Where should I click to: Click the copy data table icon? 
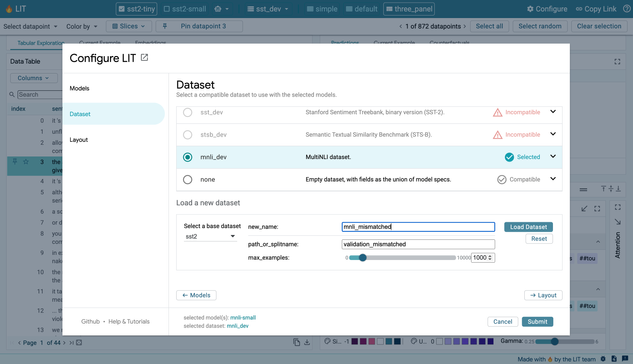coord(296,342)
